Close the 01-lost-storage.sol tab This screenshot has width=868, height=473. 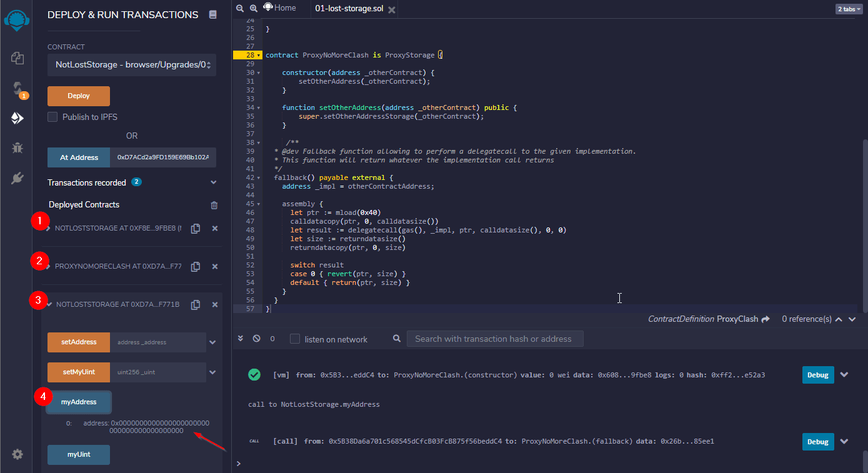(x=392, y=9)
